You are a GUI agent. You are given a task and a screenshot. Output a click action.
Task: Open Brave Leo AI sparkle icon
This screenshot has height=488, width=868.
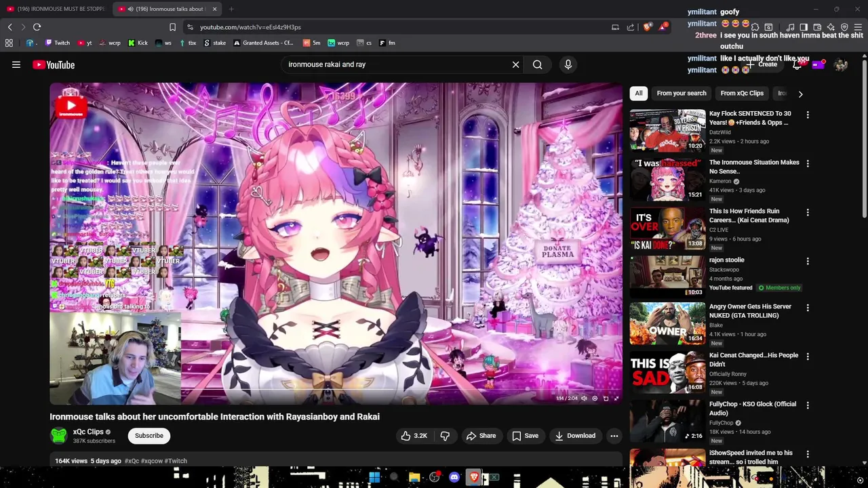coord(831,27)
